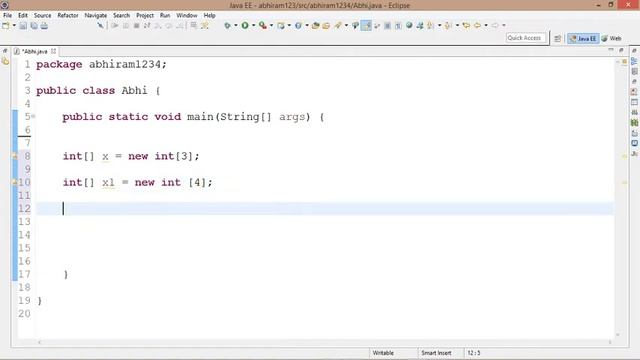The height and width of the screenshot is (360, 640).
Task: Click the Quick Access search field
Action: pos(526,38)
